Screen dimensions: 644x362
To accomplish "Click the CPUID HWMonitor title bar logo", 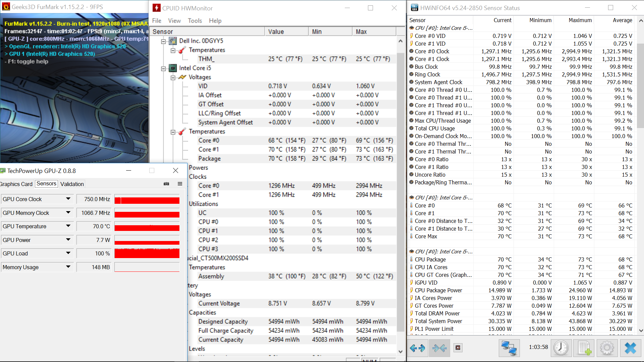I will (156, 8).
